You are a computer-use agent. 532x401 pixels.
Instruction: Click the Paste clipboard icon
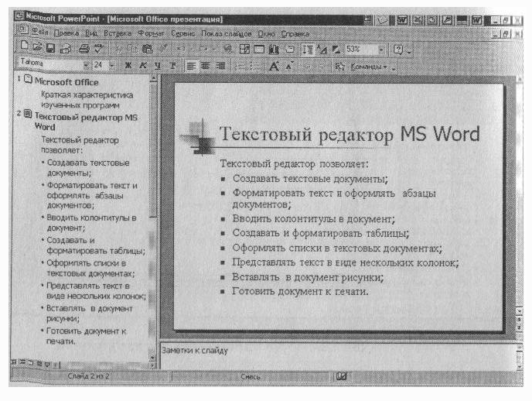(x=147, y=49)
